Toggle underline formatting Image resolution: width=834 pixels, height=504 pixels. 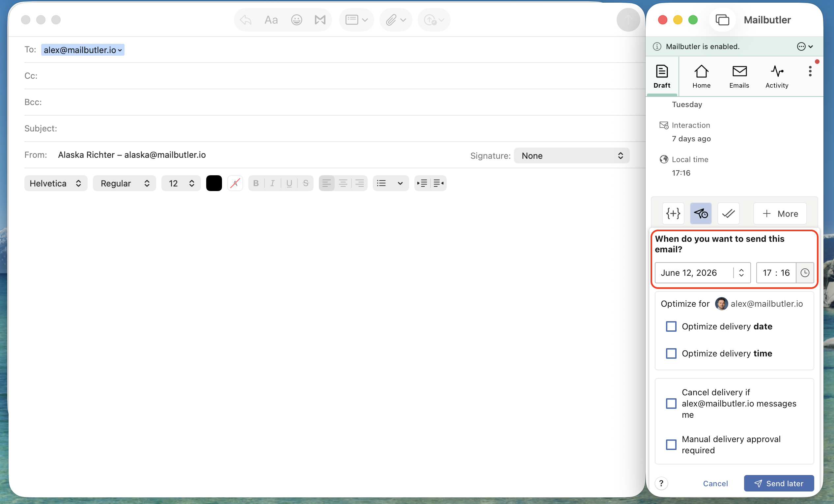coord(289,183)
